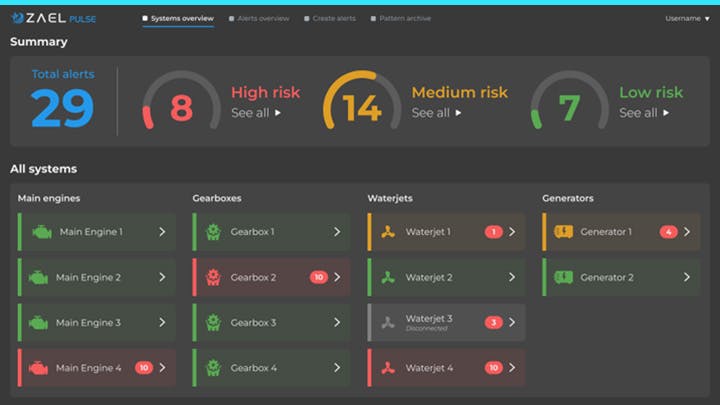The height and width of the screenshot is (405, 720).
Task: Click the Gearbox 3 green gear icon
Action: [213, 323]
